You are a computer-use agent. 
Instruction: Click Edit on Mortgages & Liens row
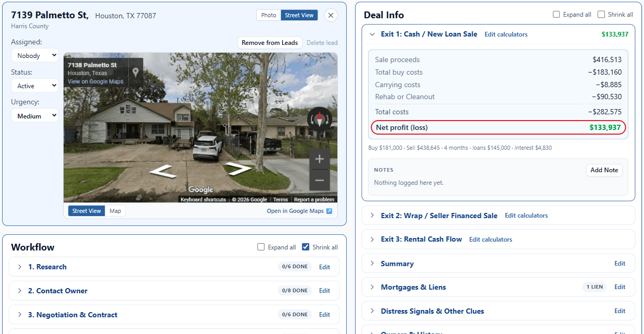619,287
